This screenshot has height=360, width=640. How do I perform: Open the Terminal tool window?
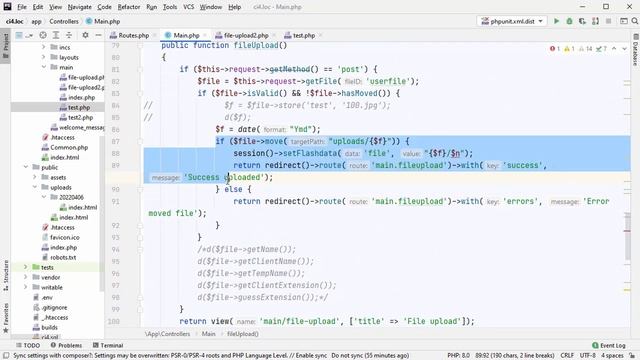(108, 345)
